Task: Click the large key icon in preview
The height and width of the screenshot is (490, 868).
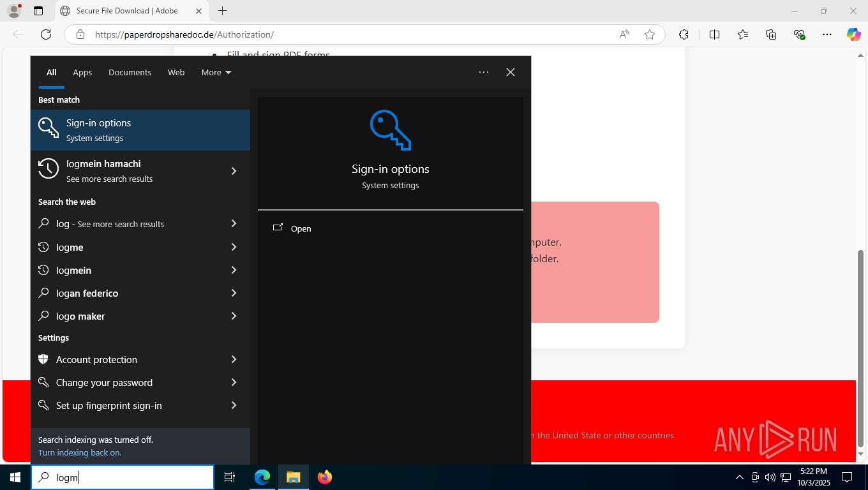Action: [x=390, y=130]
